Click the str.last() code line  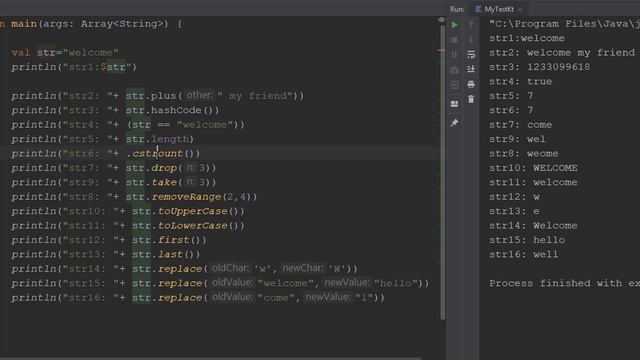(106, 254)
